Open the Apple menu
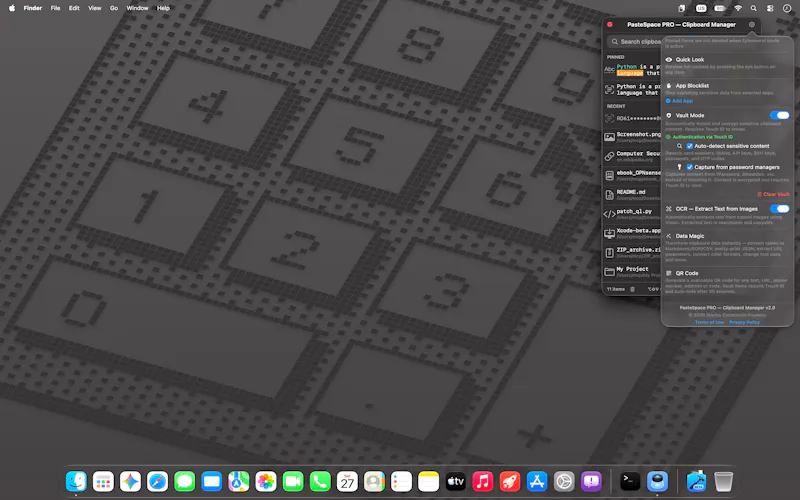The width and height of the screenshot is (800, 500). (x=12, y=8)
